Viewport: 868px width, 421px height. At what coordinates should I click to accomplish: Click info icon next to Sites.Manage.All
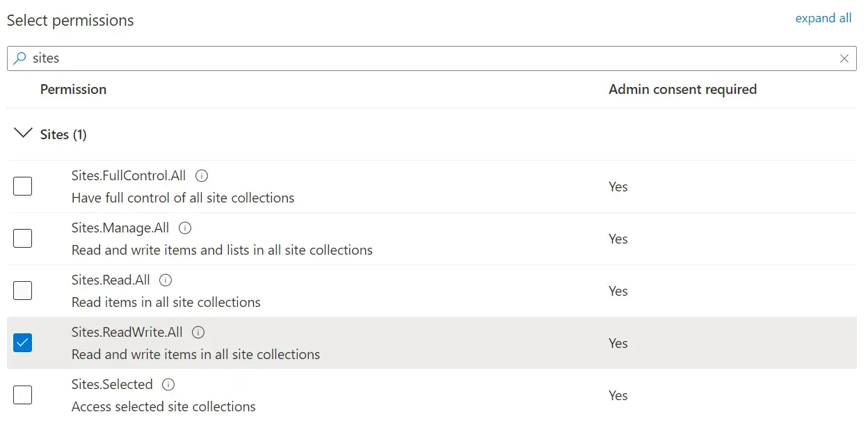[x=185, y=228]
